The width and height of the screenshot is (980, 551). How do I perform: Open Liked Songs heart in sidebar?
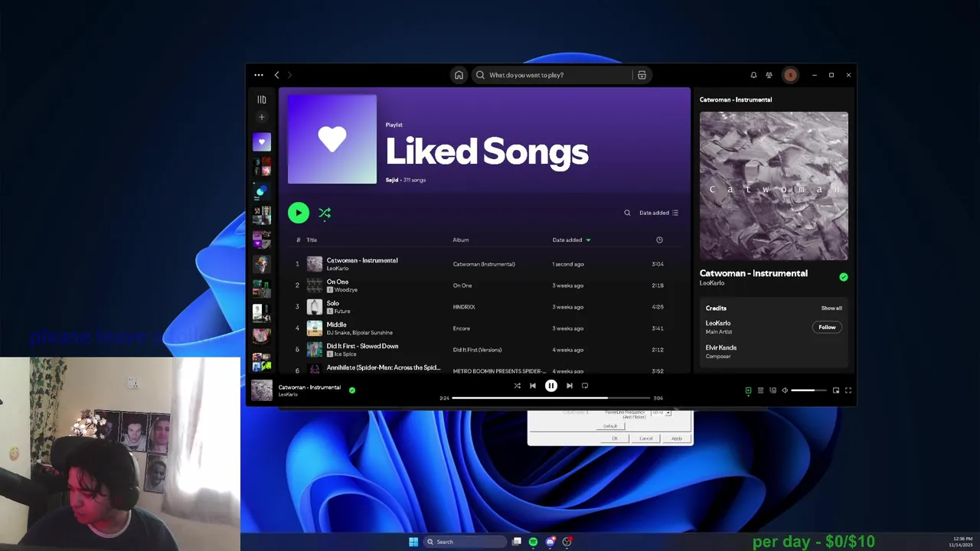tap(262, 142)
